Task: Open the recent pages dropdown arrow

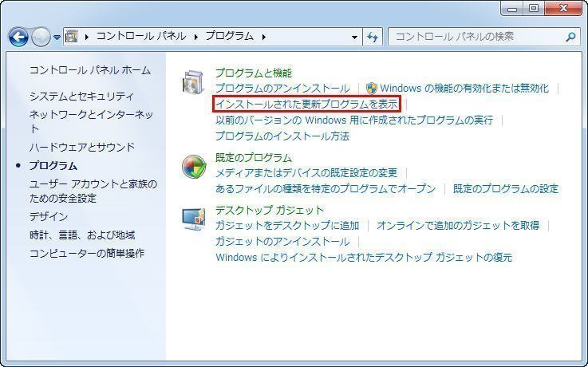Action: [57, 37]
